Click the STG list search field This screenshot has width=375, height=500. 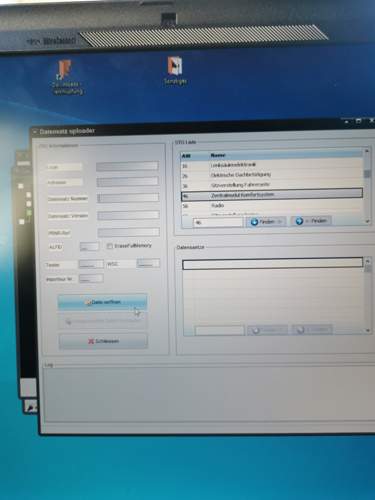(218, 222)
